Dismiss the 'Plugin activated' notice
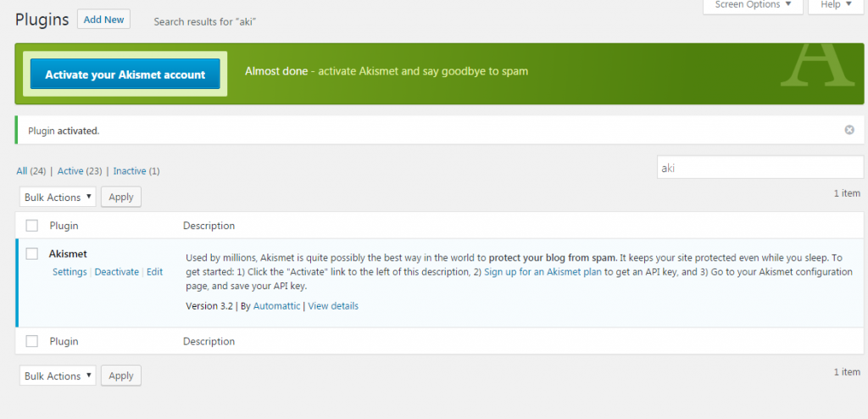Screen dimensions: 868x419 point(849,130)
